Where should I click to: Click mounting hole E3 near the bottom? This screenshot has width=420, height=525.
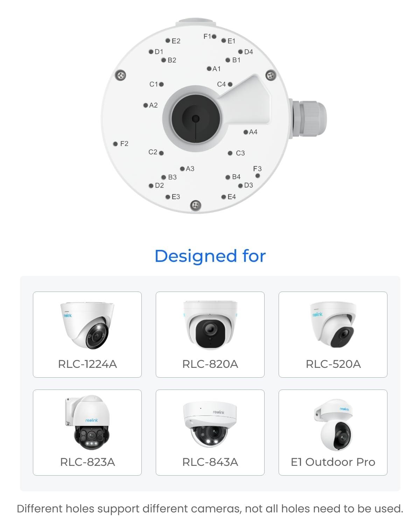(x=168, y=197)
